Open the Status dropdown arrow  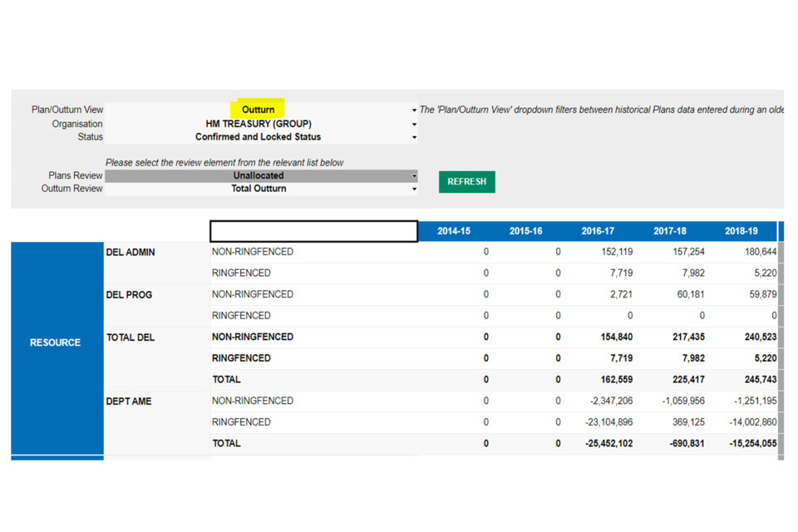click(x=414, y=137)
